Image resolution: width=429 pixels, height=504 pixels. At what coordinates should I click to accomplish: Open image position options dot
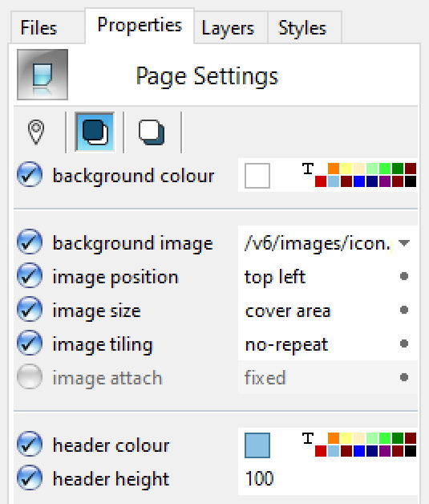point(404,276)
